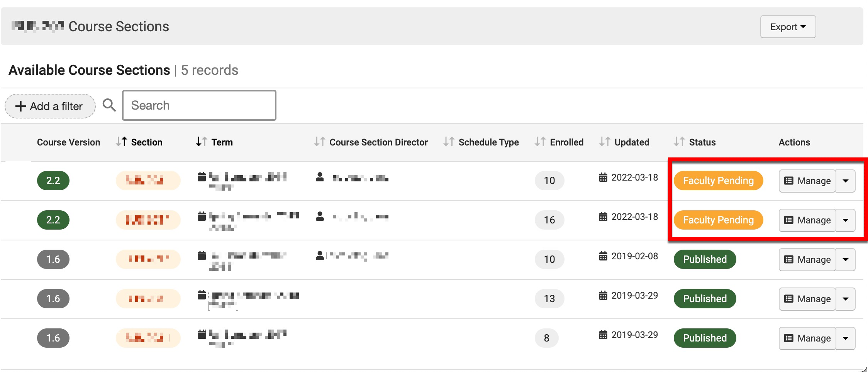Click the green 2.2 version badge in first row
This screenshot has width=868, height=372.
click(53, 181)
